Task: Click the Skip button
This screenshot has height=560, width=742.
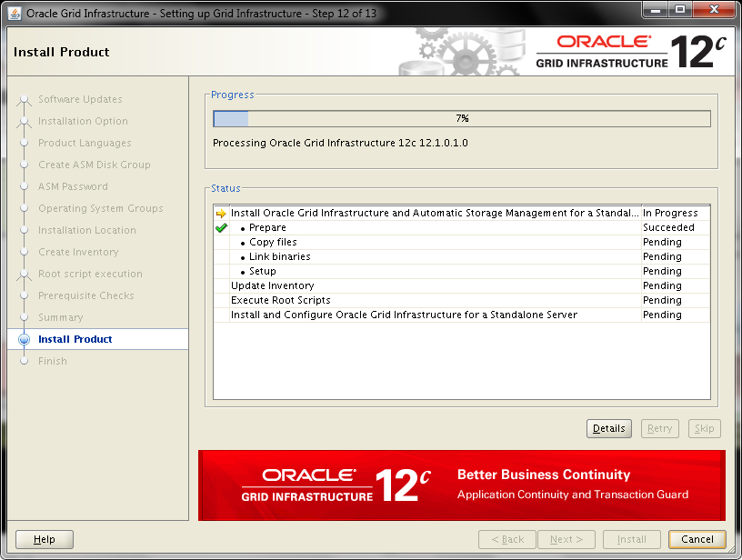Action: click(x=704, y=428)
